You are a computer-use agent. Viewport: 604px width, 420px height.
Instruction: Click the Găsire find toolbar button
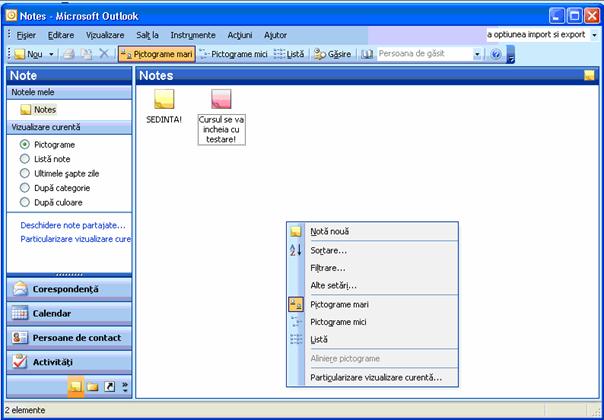333,54
